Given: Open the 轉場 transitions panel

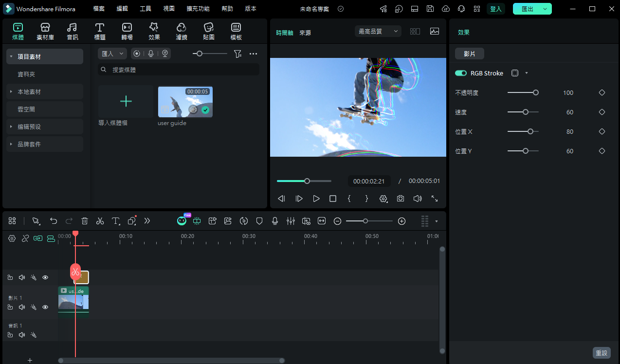Looking at the screenshot, I should [127, 31].
